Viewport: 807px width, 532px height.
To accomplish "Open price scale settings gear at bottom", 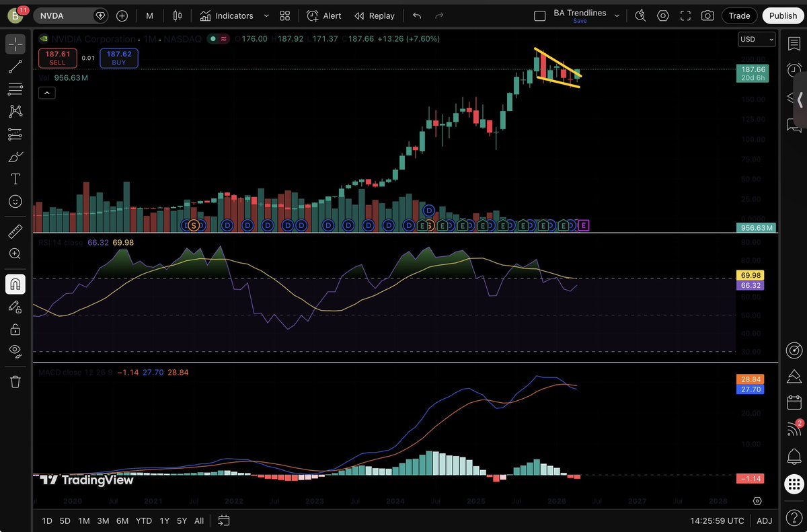I will [x=757, y=501].
